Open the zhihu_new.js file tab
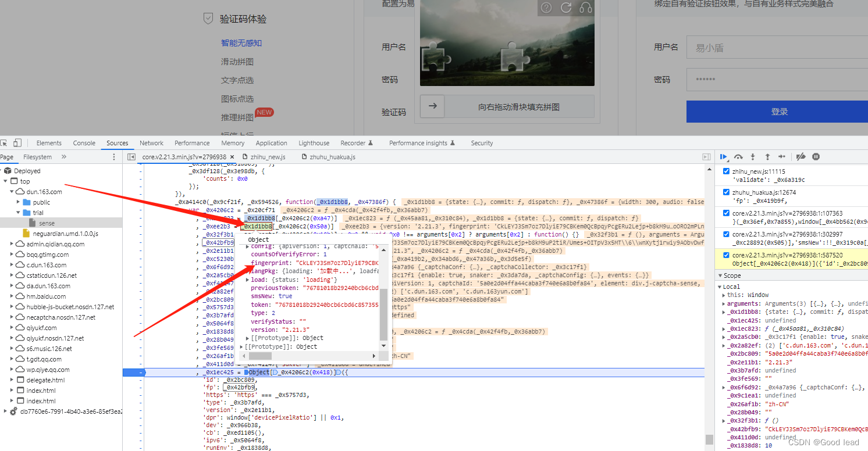Viewport: 868px width, 451px height. point(268,157)
